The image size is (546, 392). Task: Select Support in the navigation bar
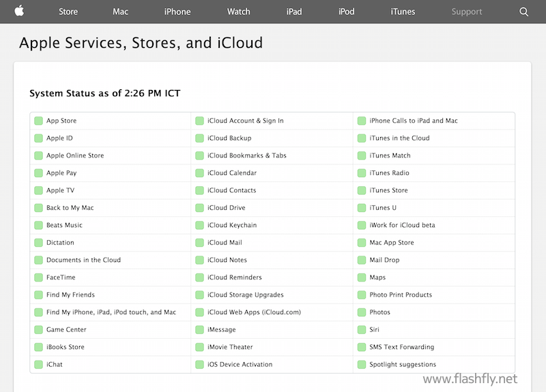click(x=467, y=12)
